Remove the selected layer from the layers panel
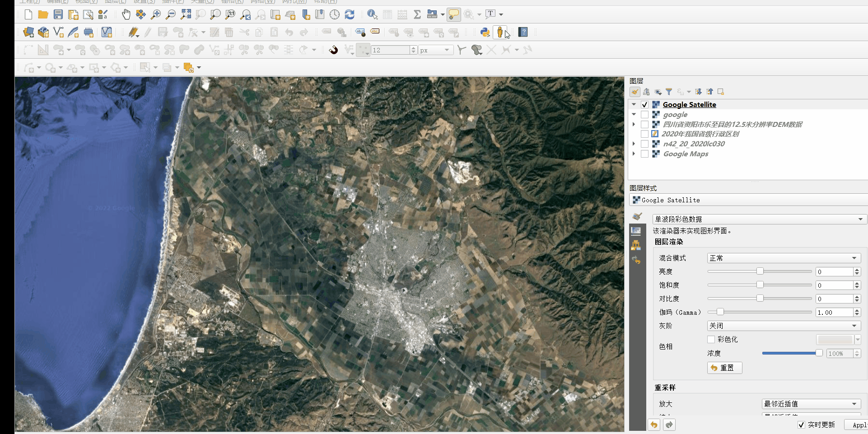868x434 pixels. (x=721, y=92)
